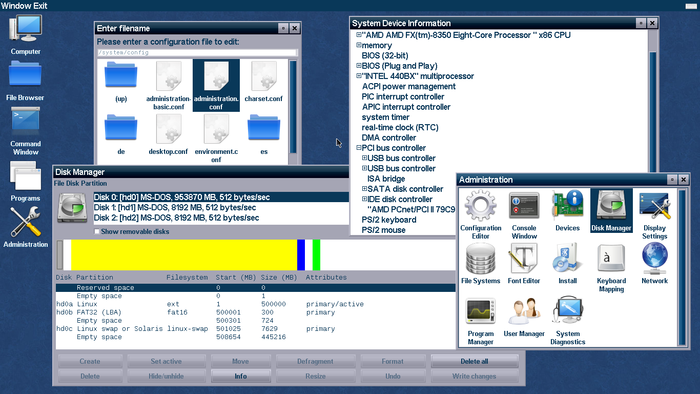Open the Program Manager icon
This screenshot has height=394, width=700.
[480, 320]
